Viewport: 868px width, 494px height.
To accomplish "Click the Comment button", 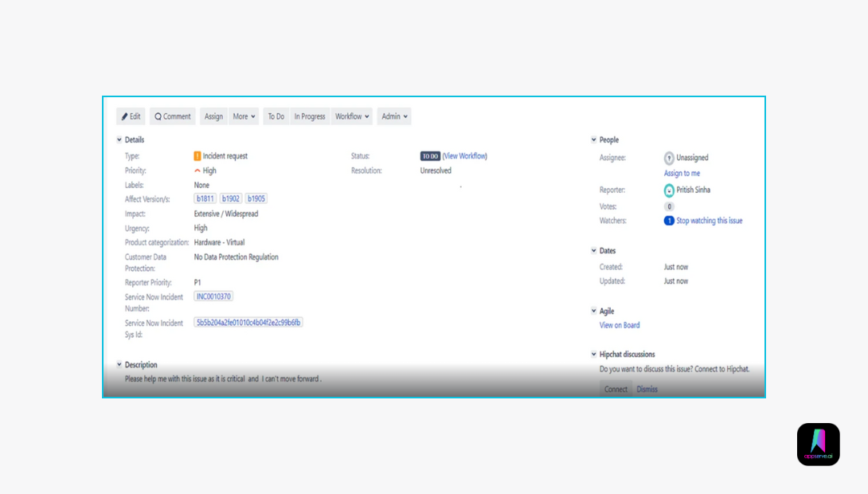I will click(x=172, y=116).
